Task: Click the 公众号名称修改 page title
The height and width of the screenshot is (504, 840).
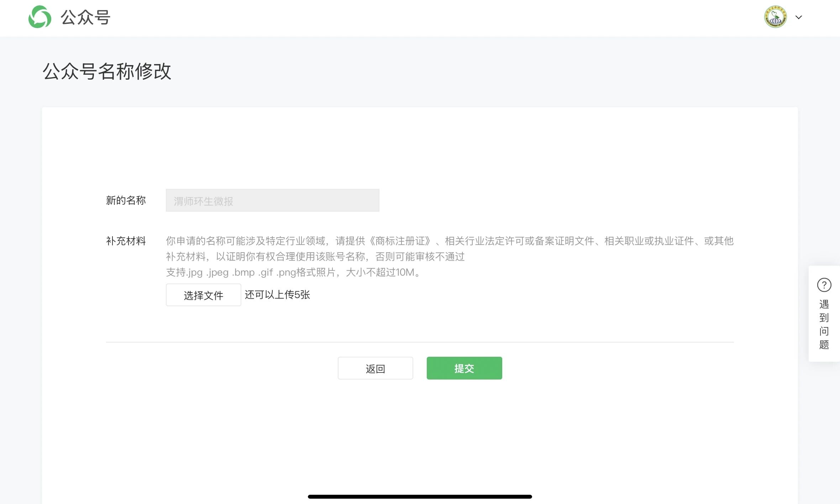Action: [x=107, y=71]
